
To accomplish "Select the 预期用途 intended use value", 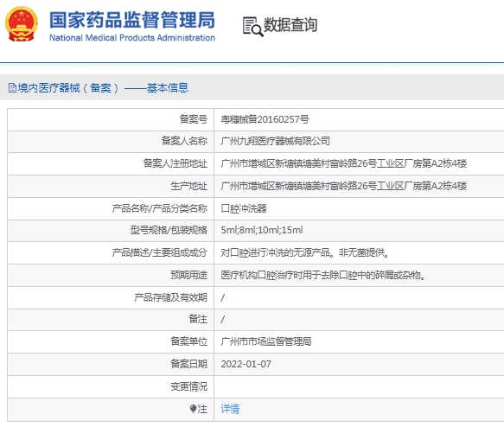I will [x=323, y=275].
